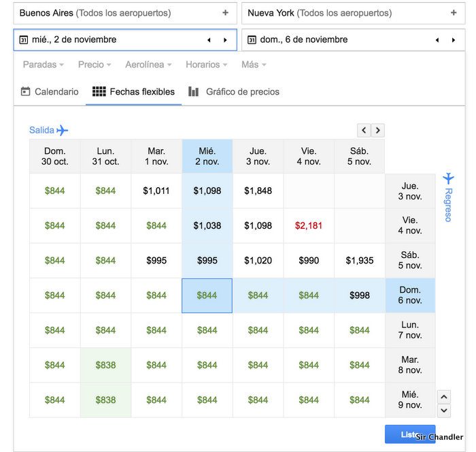The height and width of the screenshot is (452, 476).
Task: Open the Paradas filter dropdown
Action: 44,65
